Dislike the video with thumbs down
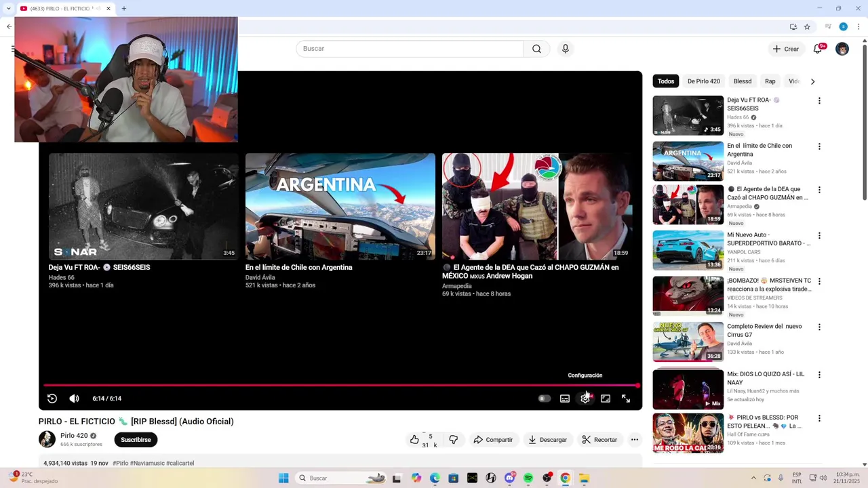868x488 pixels. [454, 440]
